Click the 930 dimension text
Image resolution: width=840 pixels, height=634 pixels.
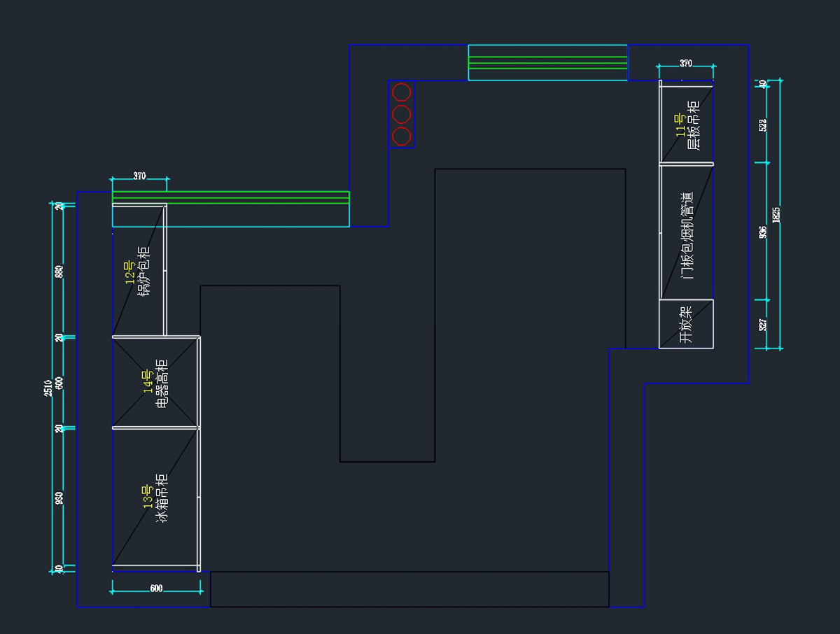click(x=59, y=498)
